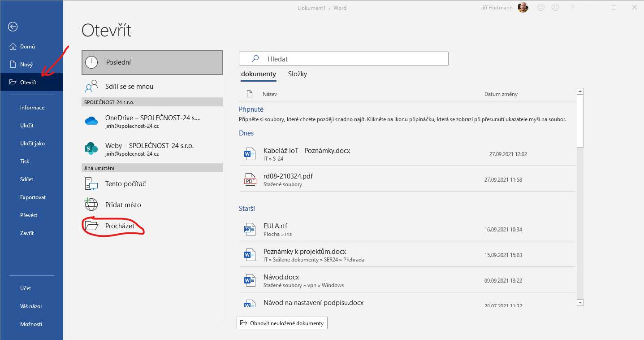
Task: Switch to the Složky tab
Action: click(298, 74)
